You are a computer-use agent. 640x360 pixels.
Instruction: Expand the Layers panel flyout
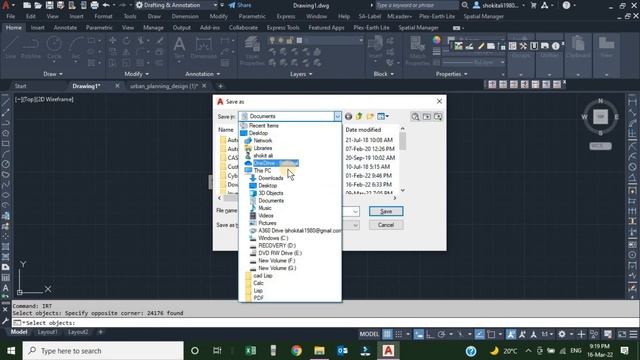click(x=301, y=74)
